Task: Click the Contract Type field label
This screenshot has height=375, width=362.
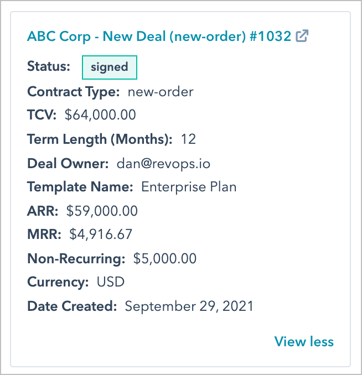Action: click(x=73, y=92)
